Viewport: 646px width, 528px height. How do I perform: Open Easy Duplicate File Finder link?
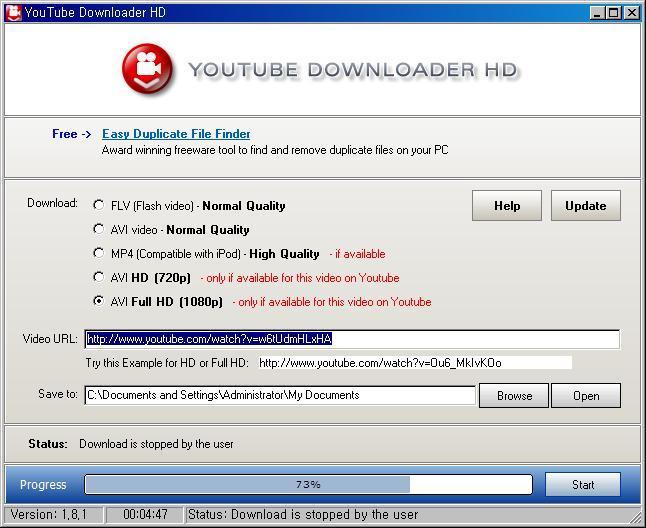point(176,134)
